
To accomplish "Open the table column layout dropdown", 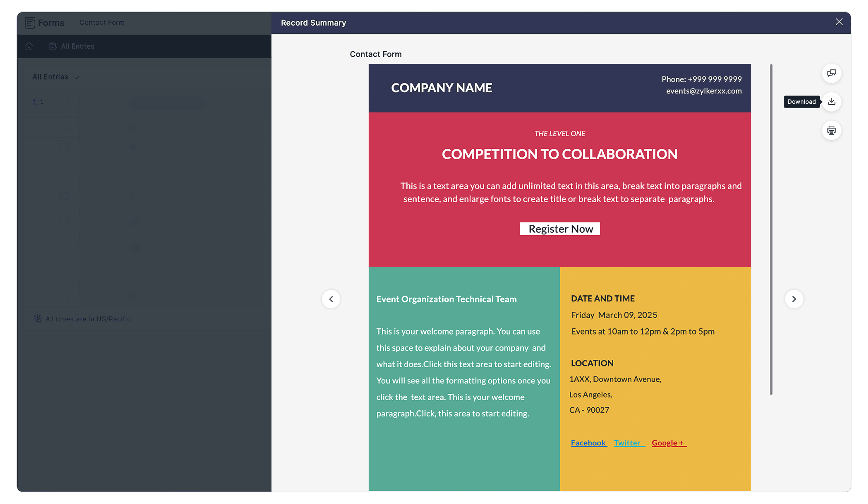I will pyautogui.click(x=38, y=102).
